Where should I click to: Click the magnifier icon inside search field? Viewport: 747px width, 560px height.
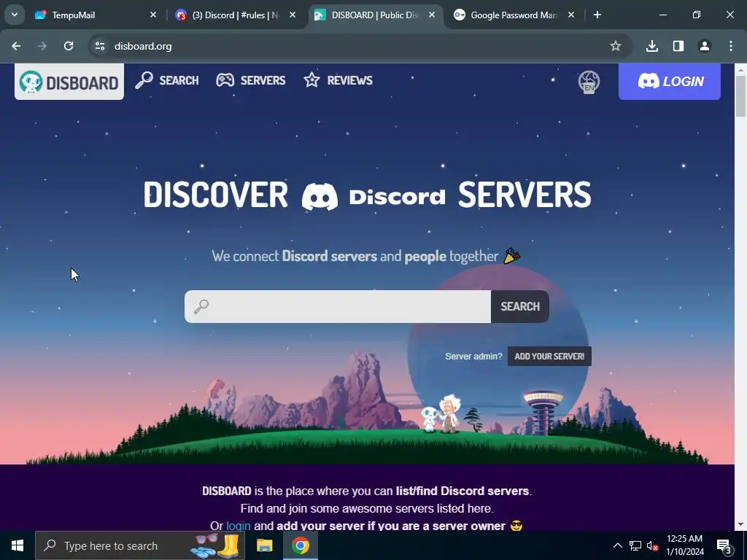pos(201,307)
